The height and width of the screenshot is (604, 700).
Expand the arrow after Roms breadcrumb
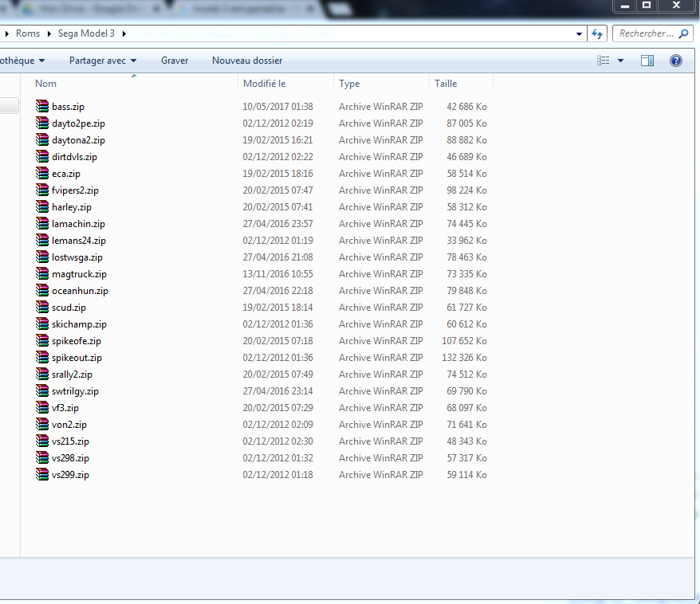point(49,33)
